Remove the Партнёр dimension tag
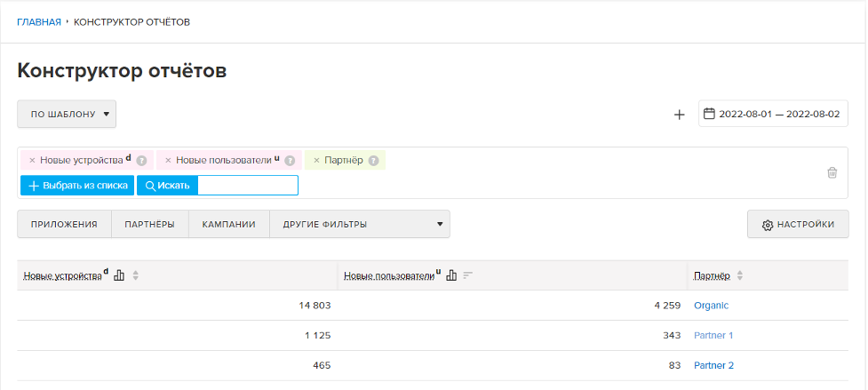Image resolution: width=868 pixels, height=390 pixels. point(316,161)
